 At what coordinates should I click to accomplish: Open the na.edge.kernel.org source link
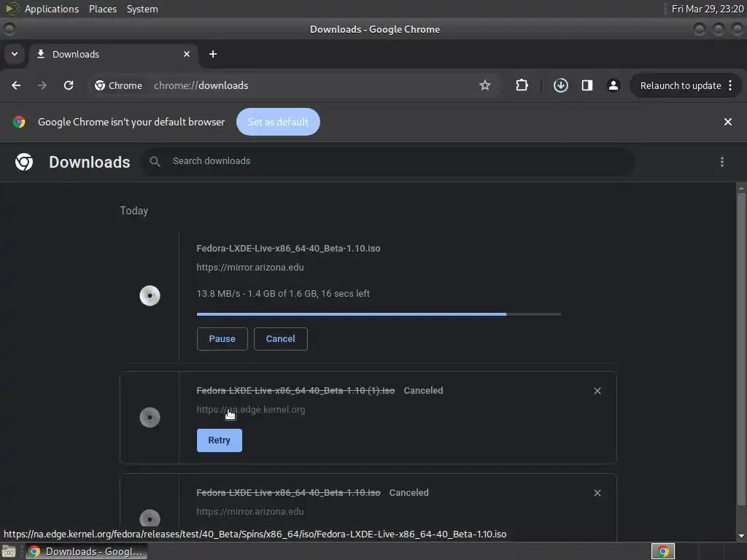pos(251,410)
